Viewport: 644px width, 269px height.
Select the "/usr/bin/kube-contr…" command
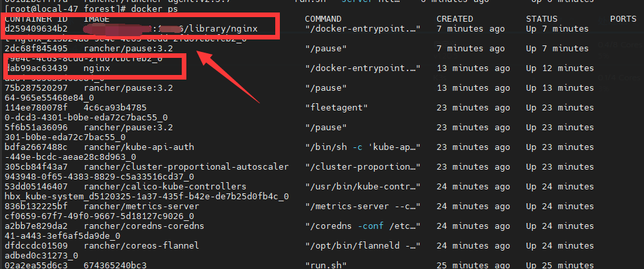(363, 187)
